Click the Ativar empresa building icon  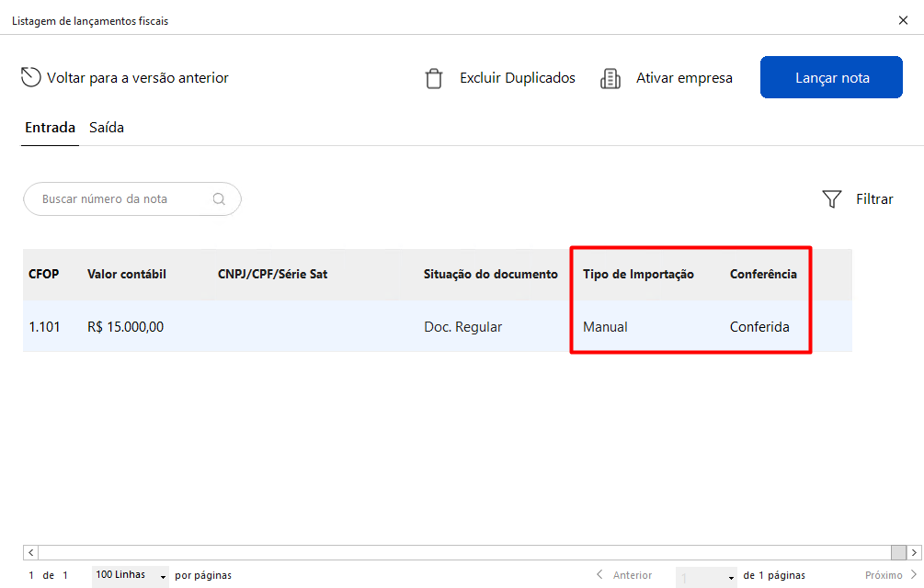pos(610,78)
